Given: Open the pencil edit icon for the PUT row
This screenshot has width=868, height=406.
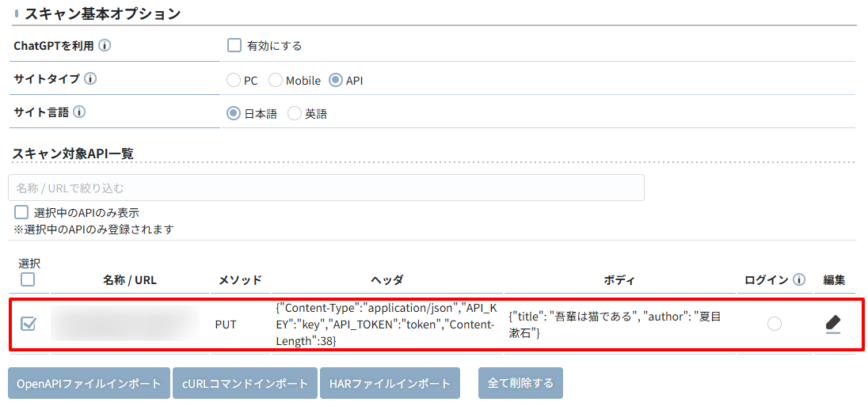Looking at the screenshot, I should (x=832, y=324).
